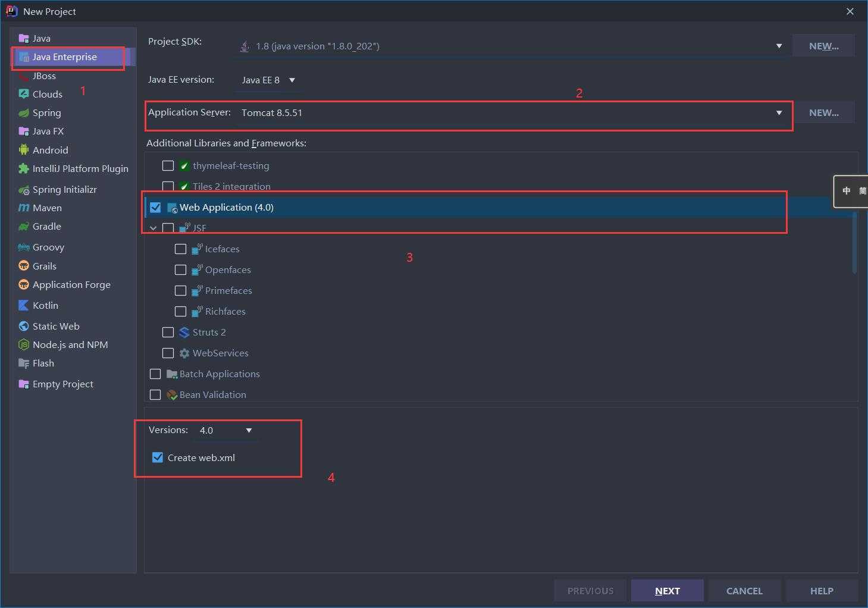
Task: Select Maven project type
Action: point(47,208)
